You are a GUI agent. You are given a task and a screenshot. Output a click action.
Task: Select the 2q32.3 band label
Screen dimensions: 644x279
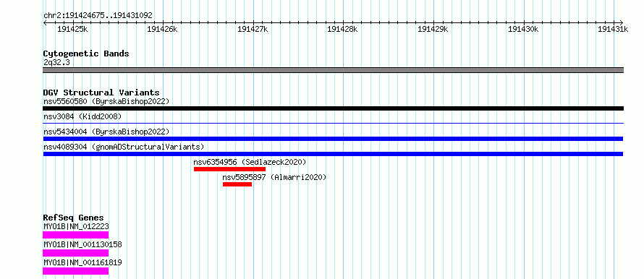click(x=56, y=62)
